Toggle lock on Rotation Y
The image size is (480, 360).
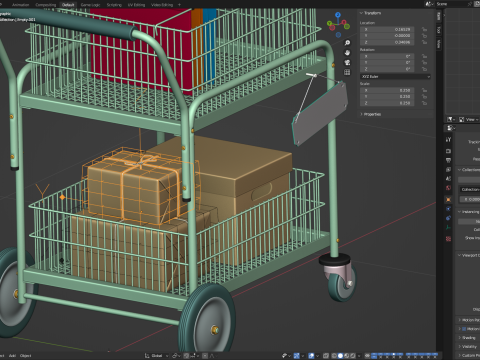[x=424, y=63]
